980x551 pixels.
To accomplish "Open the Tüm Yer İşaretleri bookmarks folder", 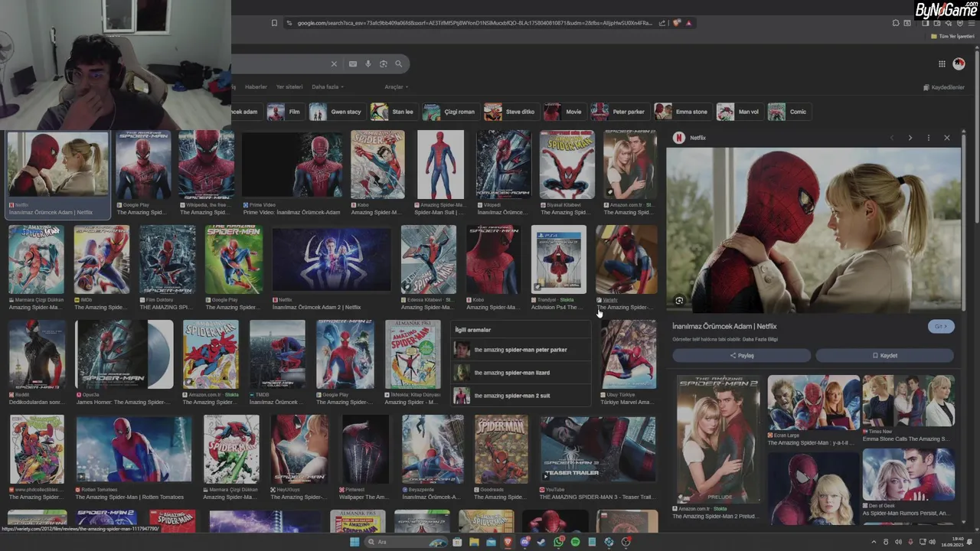I will (952, 37).
